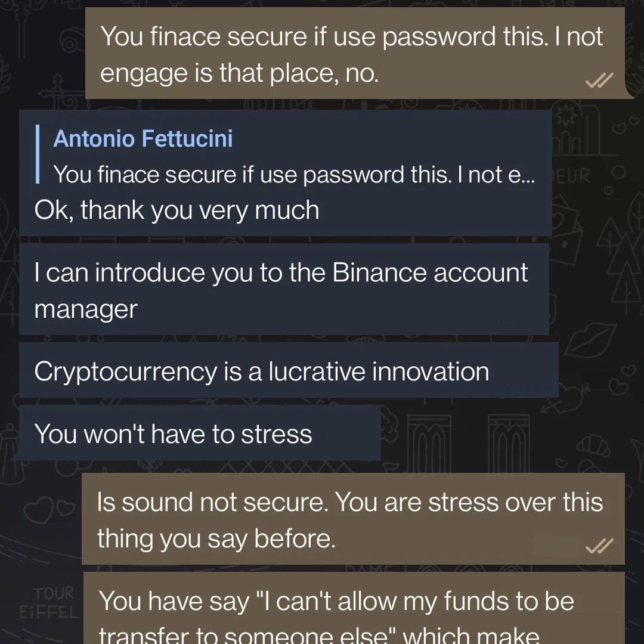Click the double checkmark on the "Is sound not secure" message
644x644 pixels.
(x=599, y=546)
